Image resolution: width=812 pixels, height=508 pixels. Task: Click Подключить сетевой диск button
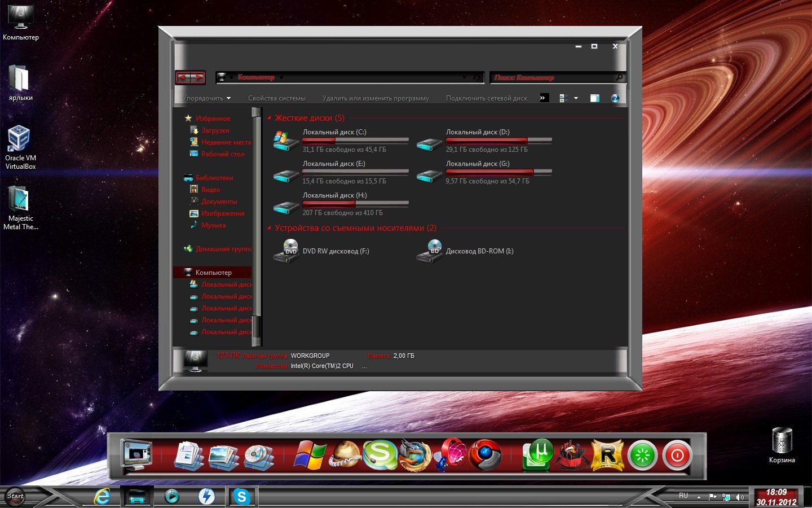[486, 98]
